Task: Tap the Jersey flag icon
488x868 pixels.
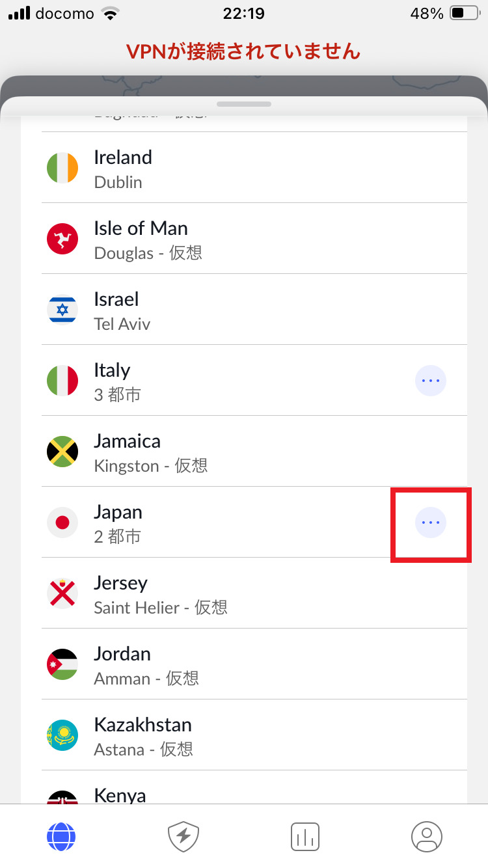Action: point(62,593)
